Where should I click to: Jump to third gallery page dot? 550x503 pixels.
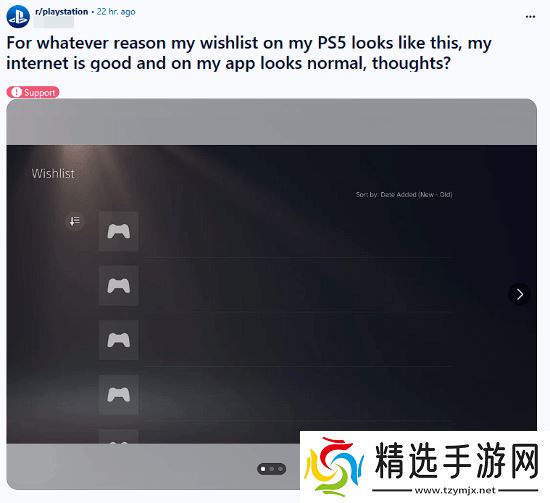pyautogui.click(x=280, y=469)
